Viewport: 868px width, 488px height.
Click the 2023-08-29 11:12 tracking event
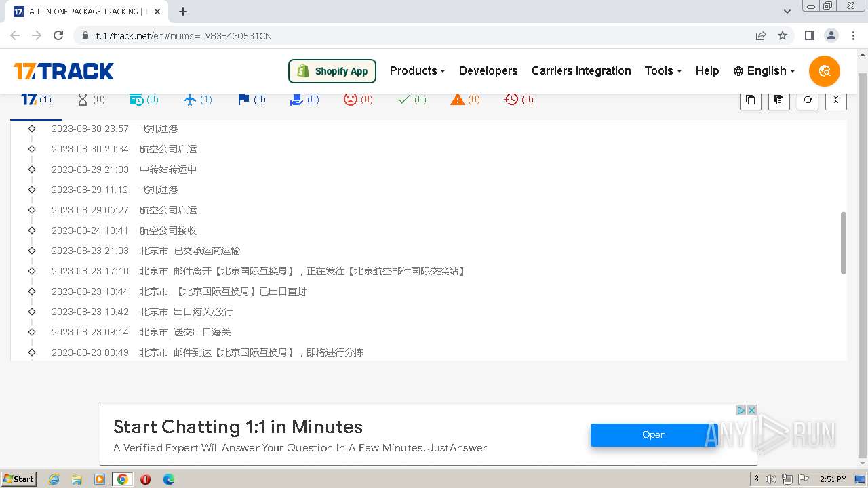tap(115, 190)
